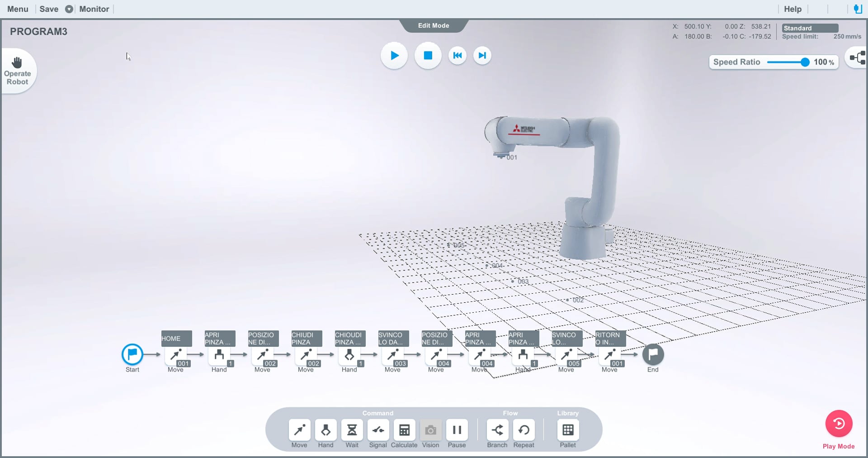Toggle the connection status indicator

(858, 9)
